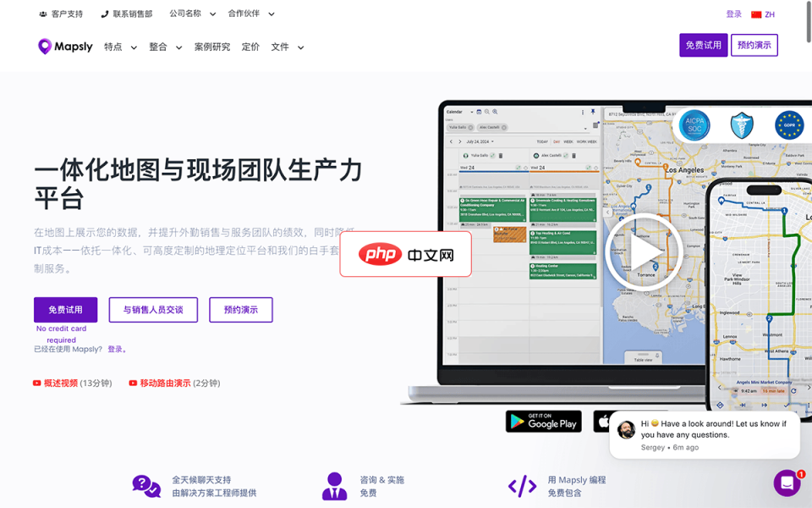Click the code brackets icon
The image size is (812, 508).
pyautogui.click(x=522, y=486)
